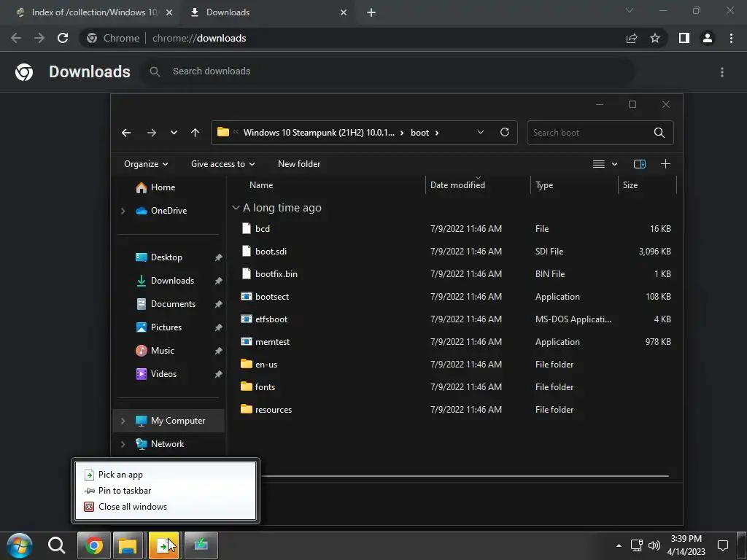Viewport: 747px width, 560px height.
Task: Sort files by Name column
Action: click(261, 185)
